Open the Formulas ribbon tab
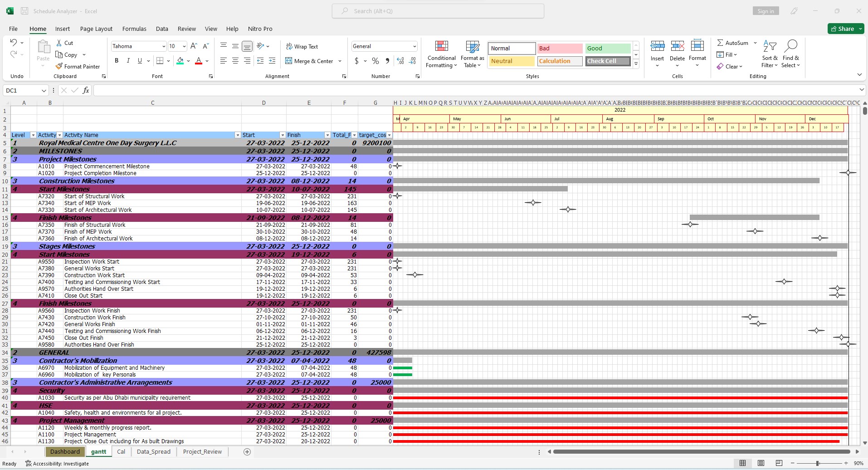868x470 pixels. 134,29
